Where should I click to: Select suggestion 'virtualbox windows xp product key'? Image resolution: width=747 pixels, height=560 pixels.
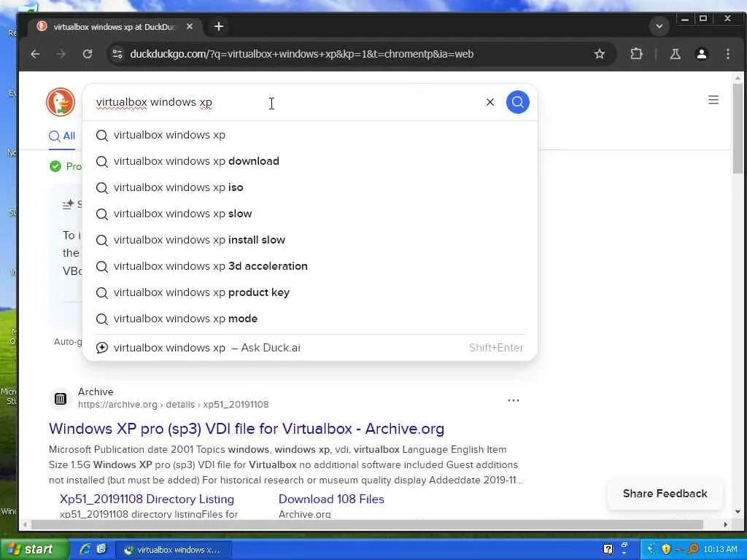[309, 292]
